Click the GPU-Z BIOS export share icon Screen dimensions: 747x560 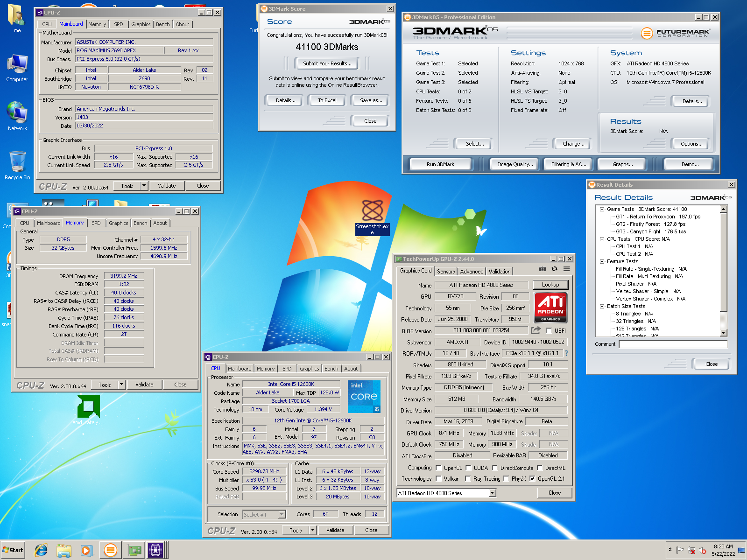click(x=536, y=330)
